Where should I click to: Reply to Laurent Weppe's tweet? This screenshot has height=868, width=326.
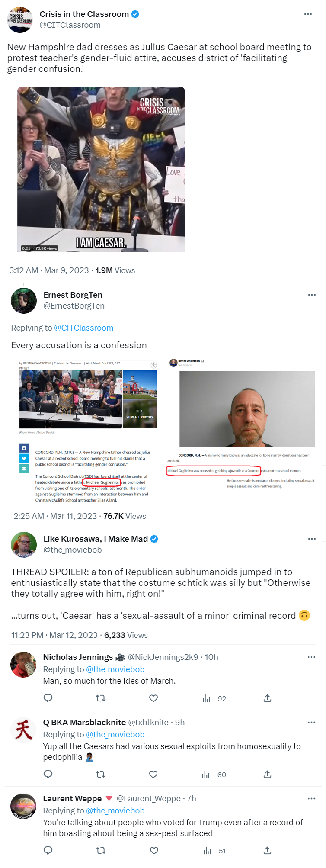[48, 850]
